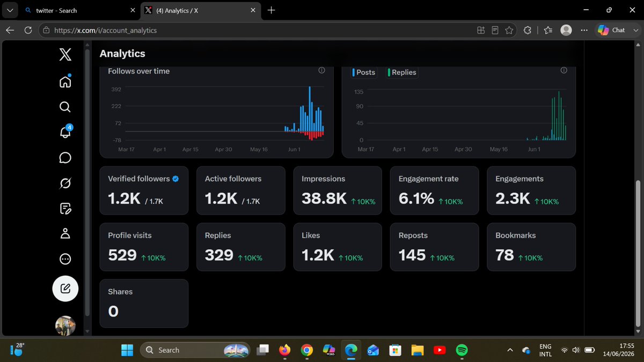Screen dimensions: 644x362
Task: Open the Explore search icon in sidebar
Action: pos(65,107)
